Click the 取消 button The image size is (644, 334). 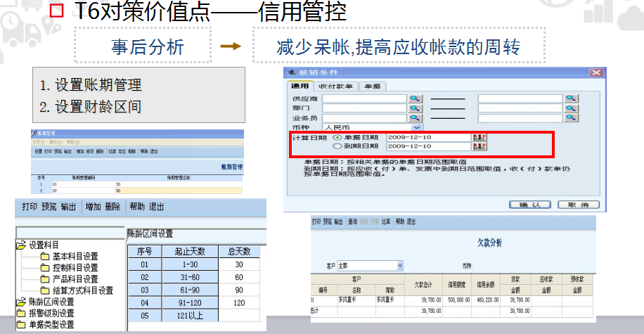pos(579,205)
